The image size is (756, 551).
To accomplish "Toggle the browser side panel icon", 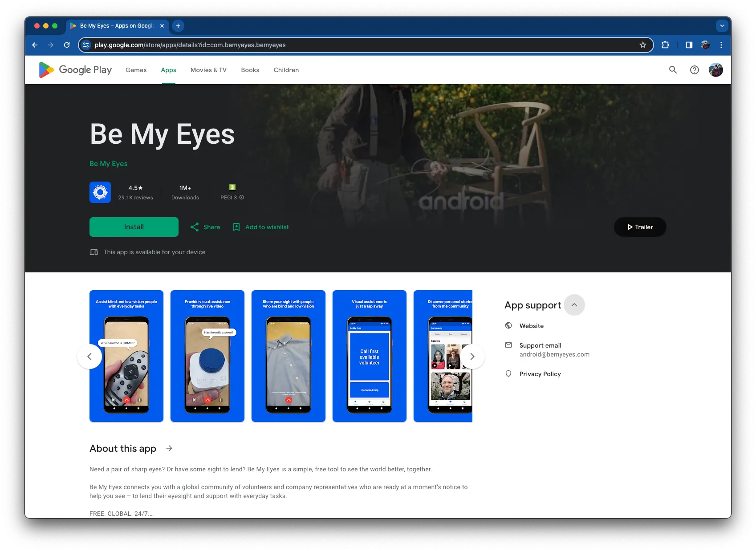I will [689, 45].
